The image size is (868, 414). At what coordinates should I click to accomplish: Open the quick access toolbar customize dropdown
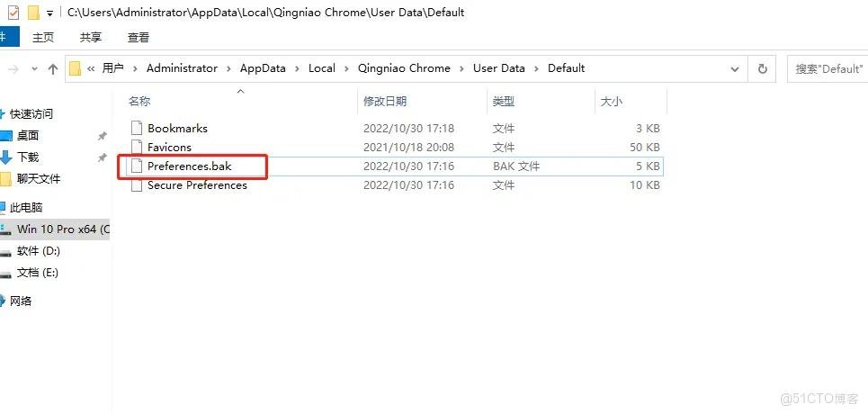(49, 13)
